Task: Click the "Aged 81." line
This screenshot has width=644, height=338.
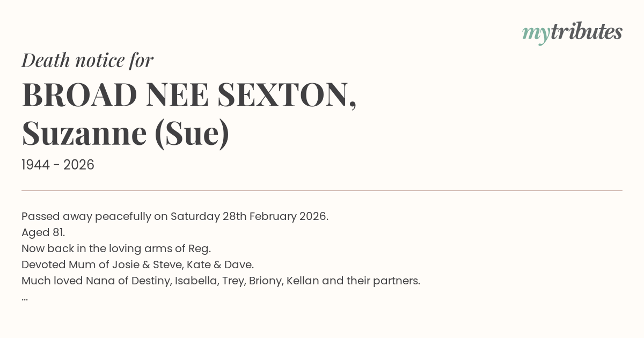Action: click(x=43, y=233)
